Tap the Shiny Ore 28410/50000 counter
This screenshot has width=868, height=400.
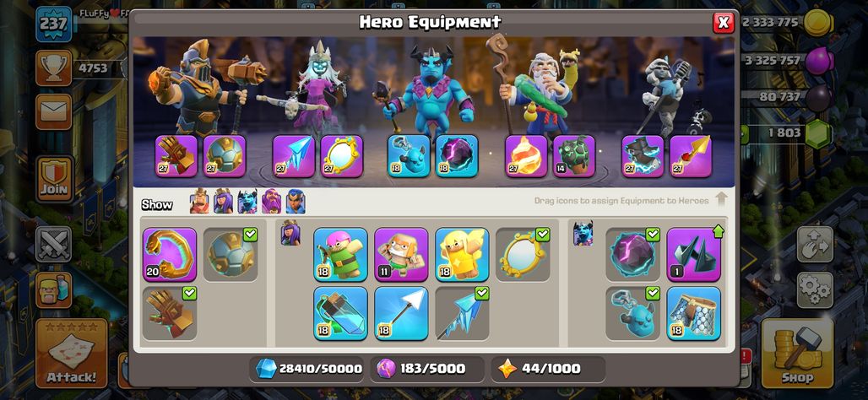(309, 369)
